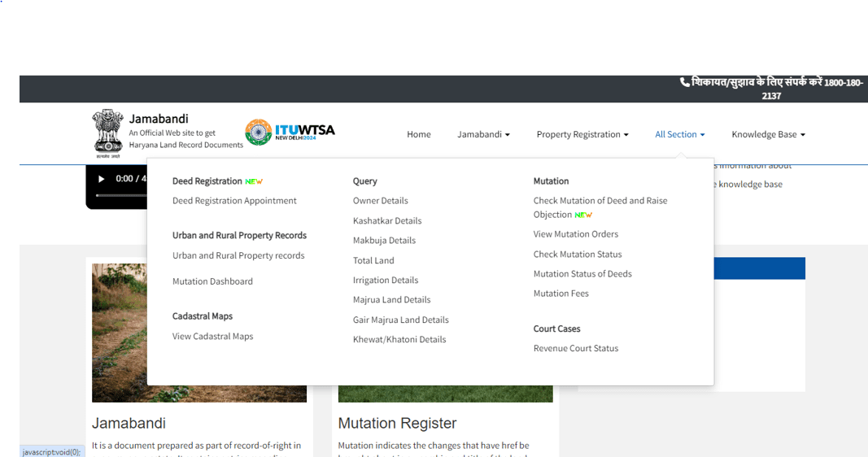The width and height of the screenshot is (868, 457).
Task: Expand the Property Registration dropdown
Action: (582, 134)
